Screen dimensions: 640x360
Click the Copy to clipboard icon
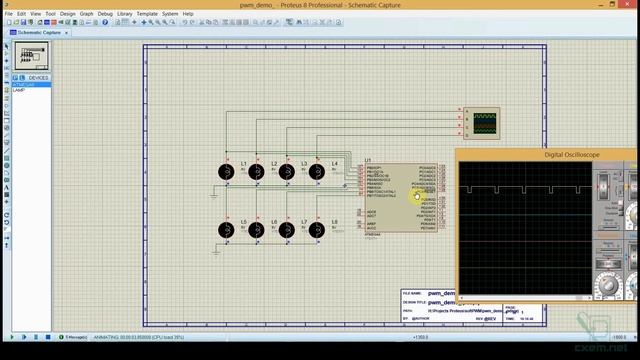[209, 22]
